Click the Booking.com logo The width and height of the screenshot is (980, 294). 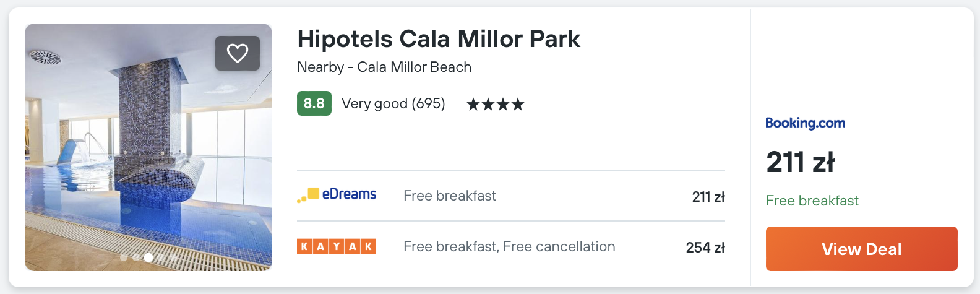(x=805, y=123)
